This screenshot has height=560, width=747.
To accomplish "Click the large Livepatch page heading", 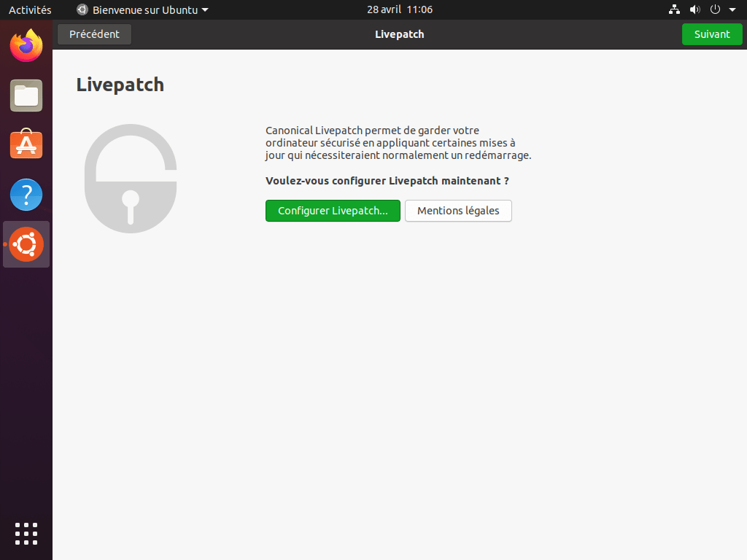I will pyautogui.click(x=120, y=85).
